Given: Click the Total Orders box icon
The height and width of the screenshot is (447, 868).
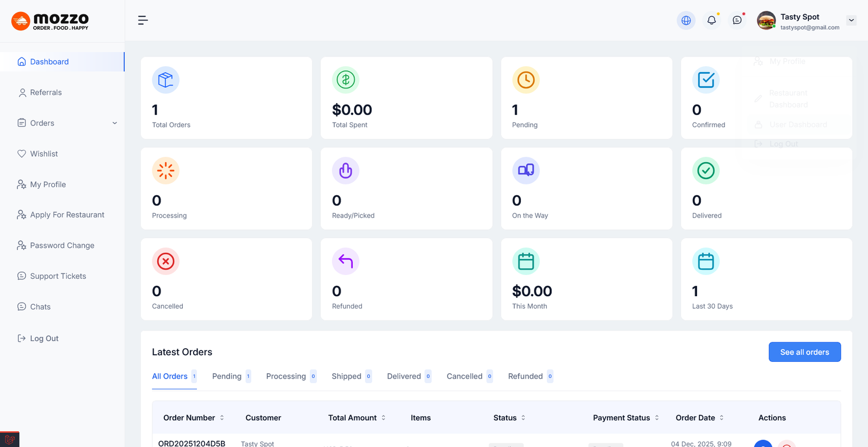Looking at the screenshot, I should click(x=165, y=80).
